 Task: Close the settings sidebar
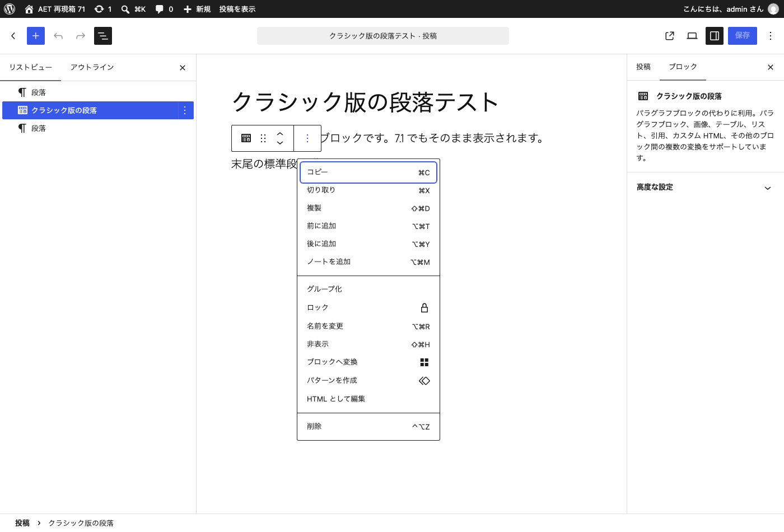point(771,67)
